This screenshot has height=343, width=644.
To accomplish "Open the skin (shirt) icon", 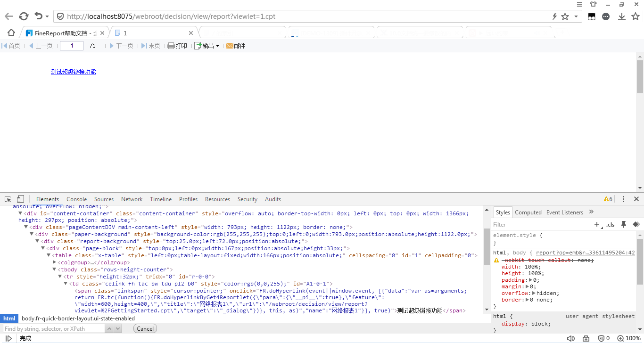I will tap(593, 4).
